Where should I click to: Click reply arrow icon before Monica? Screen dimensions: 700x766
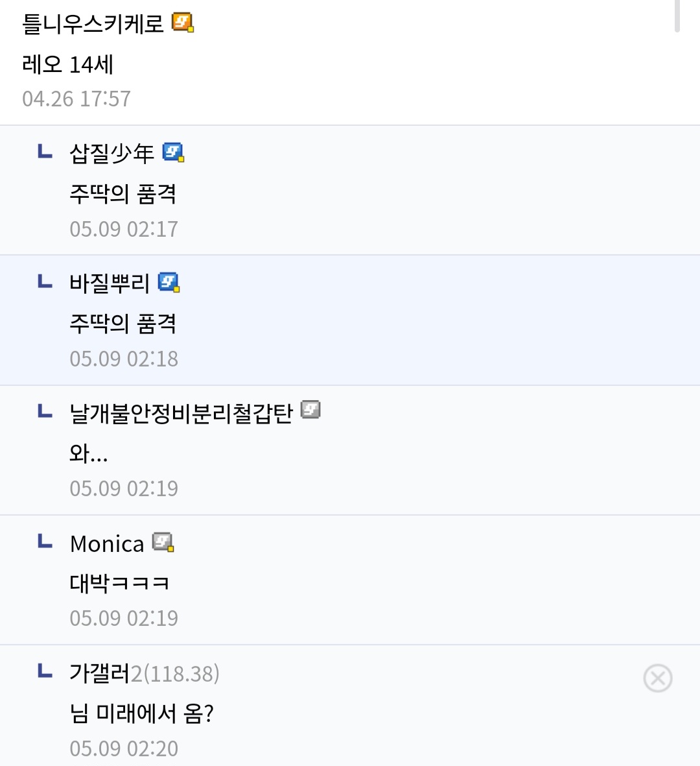(45, 541)
